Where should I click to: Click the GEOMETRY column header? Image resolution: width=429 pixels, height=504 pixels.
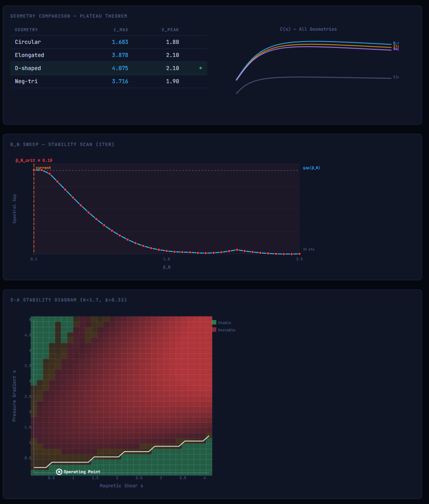click(x=26, y=30)
